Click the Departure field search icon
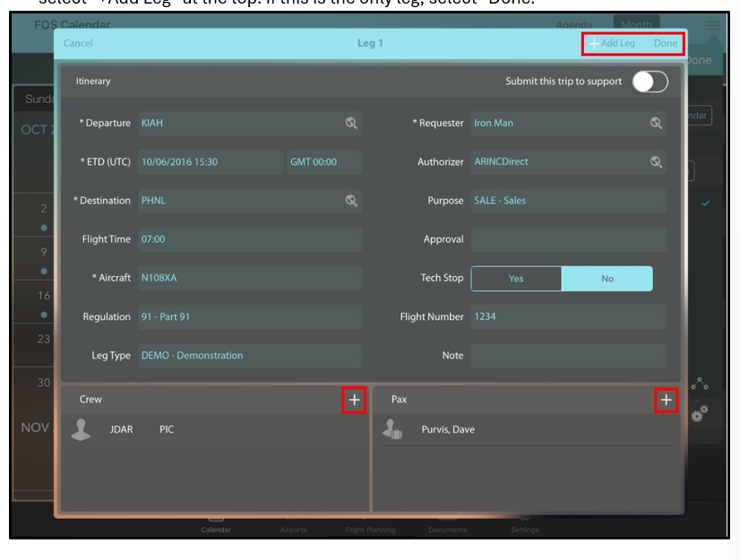This screenshot has width=740, height=560. (x=352, y=124)
